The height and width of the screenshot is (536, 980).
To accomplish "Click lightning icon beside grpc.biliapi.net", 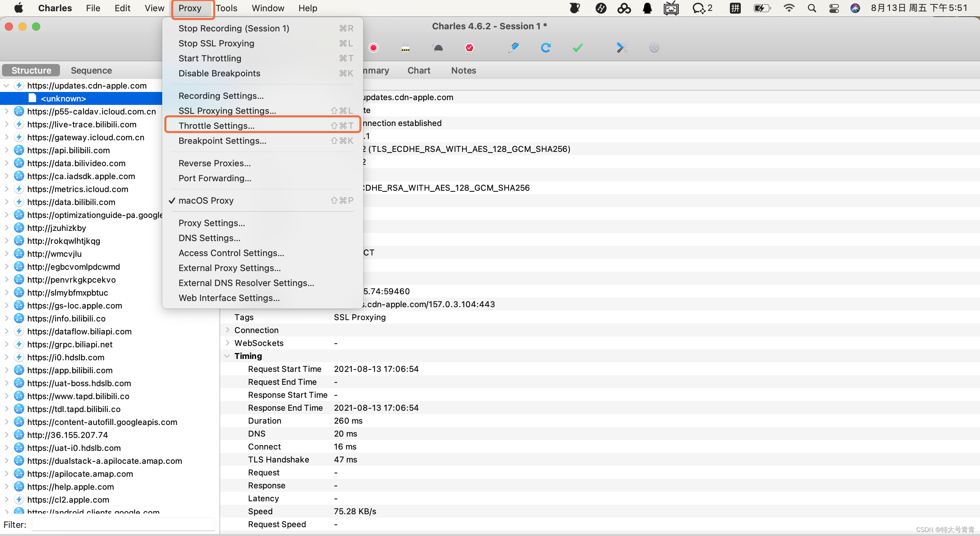I will click(19, 344).
